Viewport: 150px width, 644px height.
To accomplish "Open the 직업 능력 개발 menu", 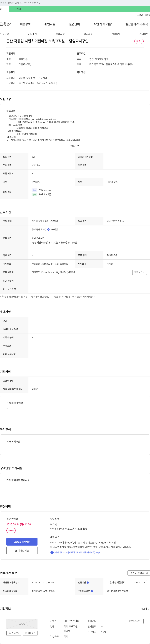I will click(x=102, y=24).
